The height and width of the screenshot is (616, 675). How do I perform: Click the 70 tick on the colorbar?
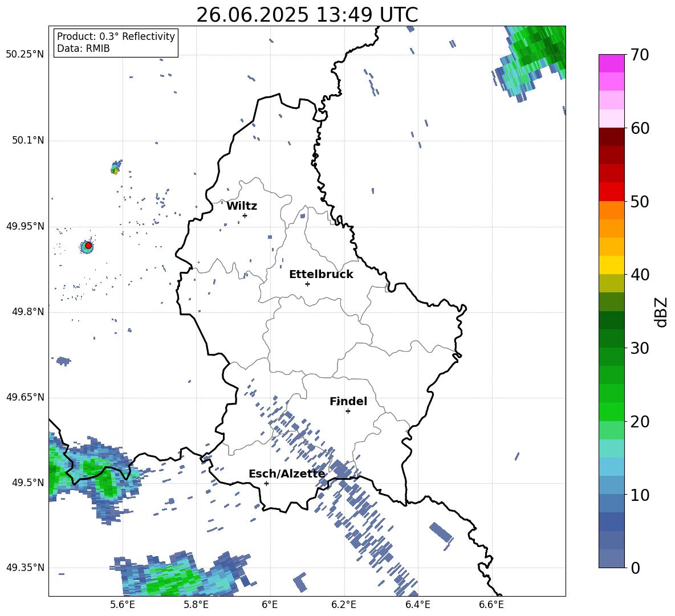[x=640, y=55]
